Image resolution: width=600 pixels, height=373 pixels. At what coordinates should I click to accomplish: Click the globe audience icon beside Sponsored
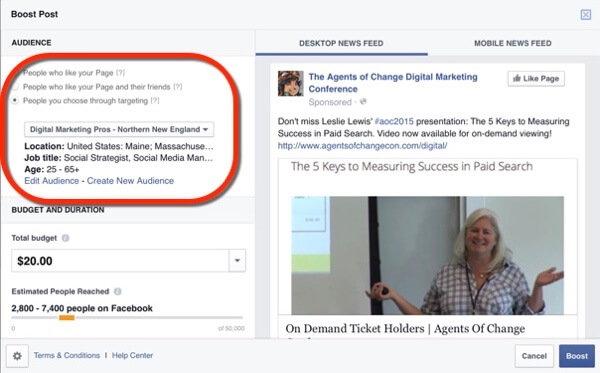(363, 102)
